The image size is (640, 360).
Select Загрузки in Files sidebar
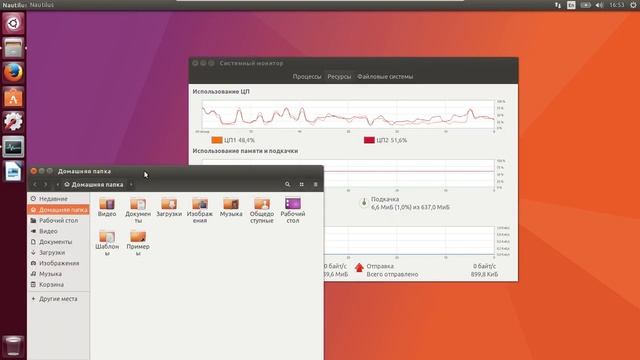[58, 252]
